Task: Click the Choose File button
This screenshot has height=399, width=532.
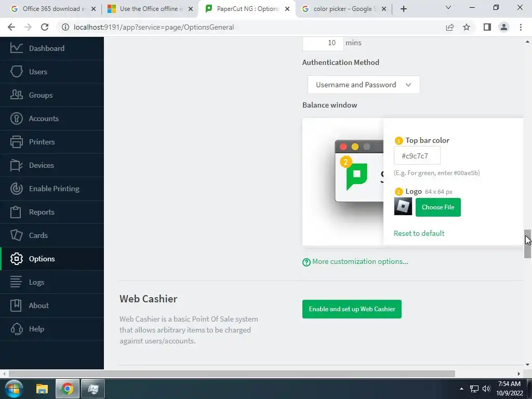Action: 438,207
